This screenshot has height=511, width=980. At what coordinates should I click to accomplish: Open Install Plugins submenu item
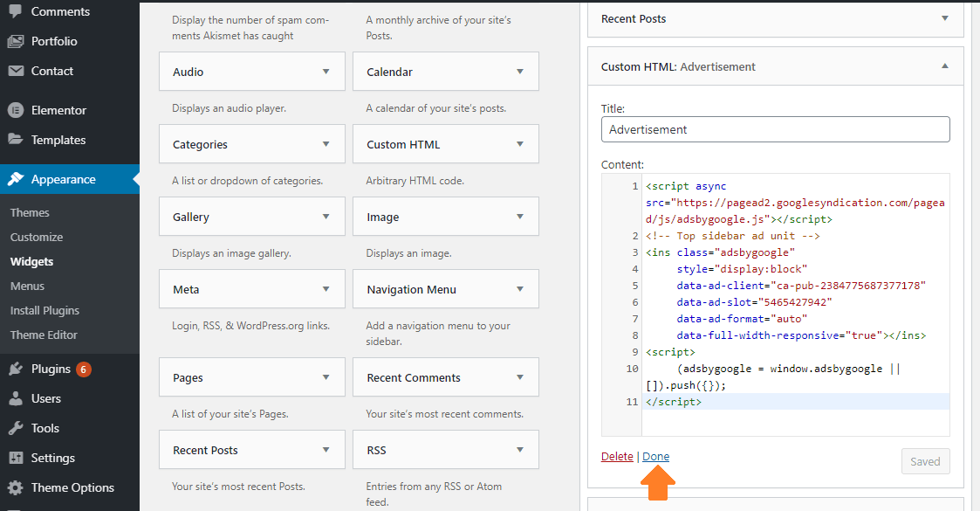click(45, 310)
